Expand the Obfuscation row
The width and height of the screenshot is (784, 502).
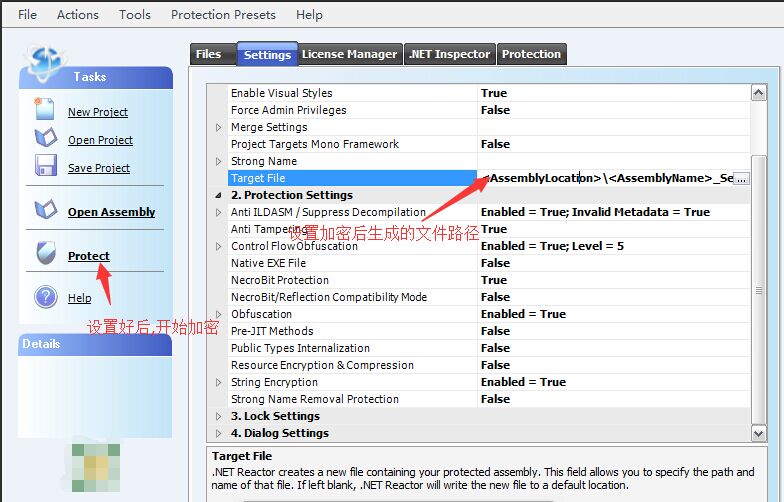coord(218,314)
